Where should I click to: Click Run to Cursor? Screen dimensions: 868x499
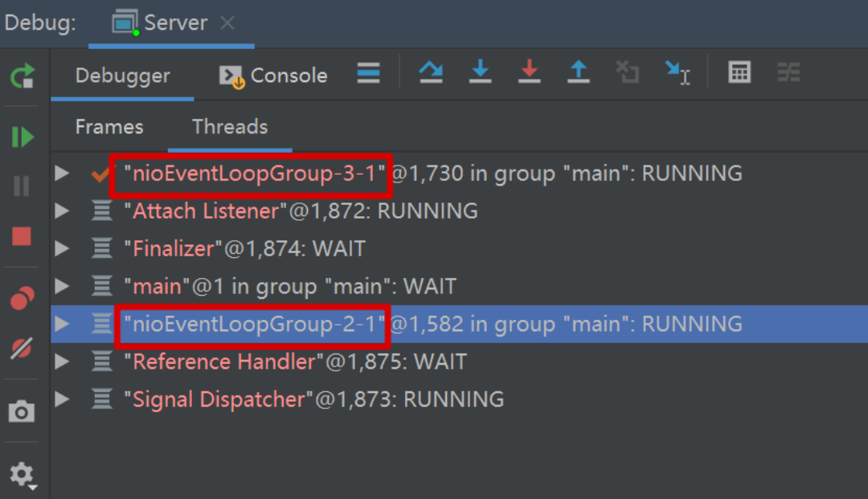click(x=677, y=73)
